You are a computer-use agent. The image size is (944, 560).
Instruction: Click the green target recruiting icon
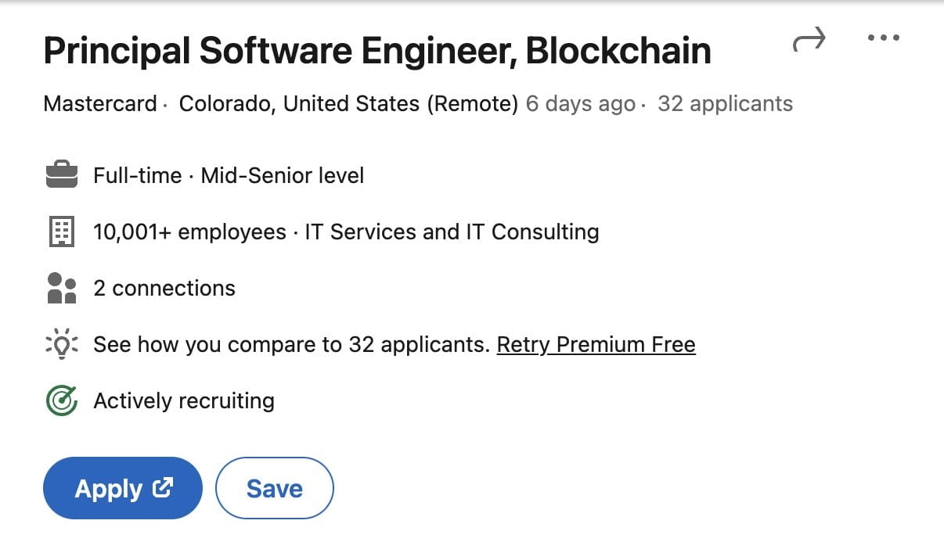62,400
